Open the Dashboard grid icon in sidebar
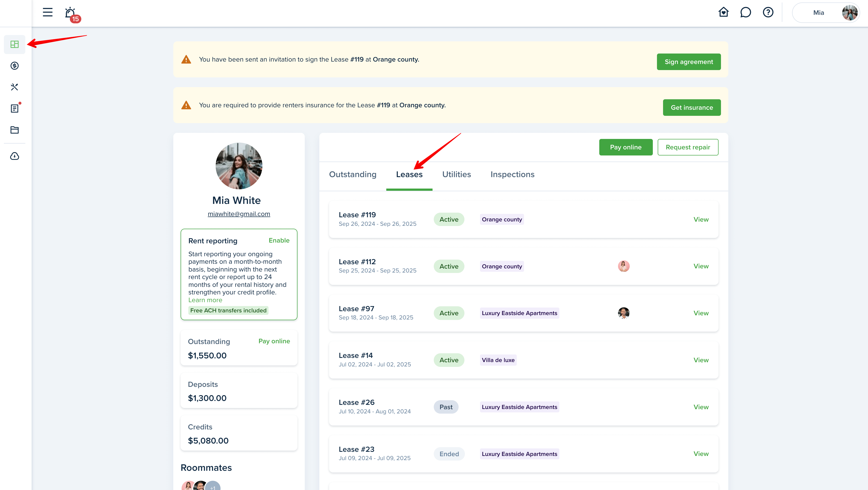This screenshot has height=490, width=868. [x=15, y=44]
